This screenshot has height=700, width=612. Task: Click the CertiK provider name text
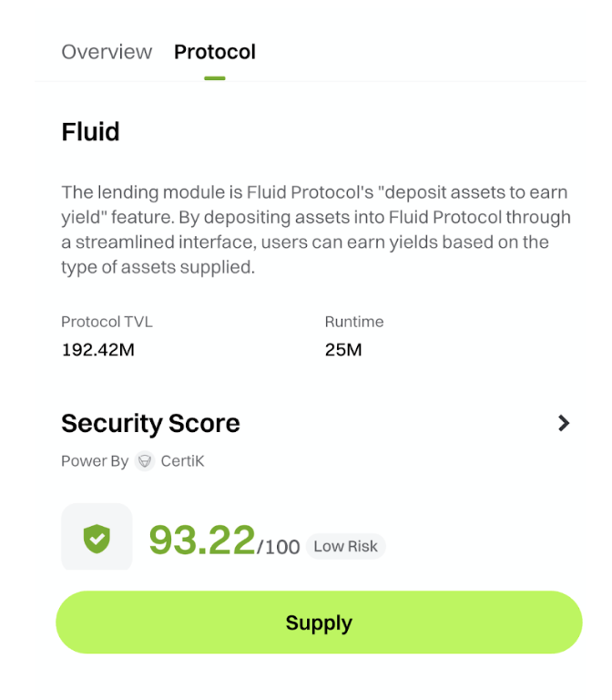[182, 461]
